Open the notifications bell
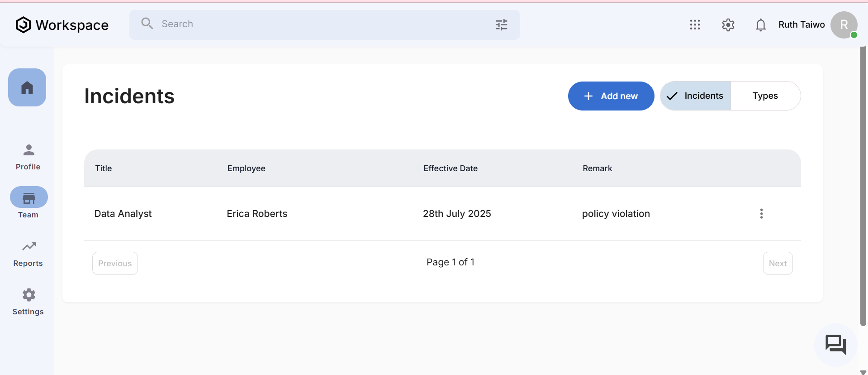This screenshot has width=868, height=375. [760, 25]
